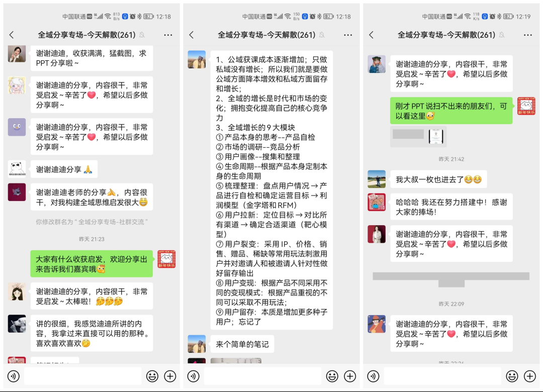This screenshot has width=543, height=392.
Task: Tap message input field below '来个简单的笔记'
Action: click(263, 376)
